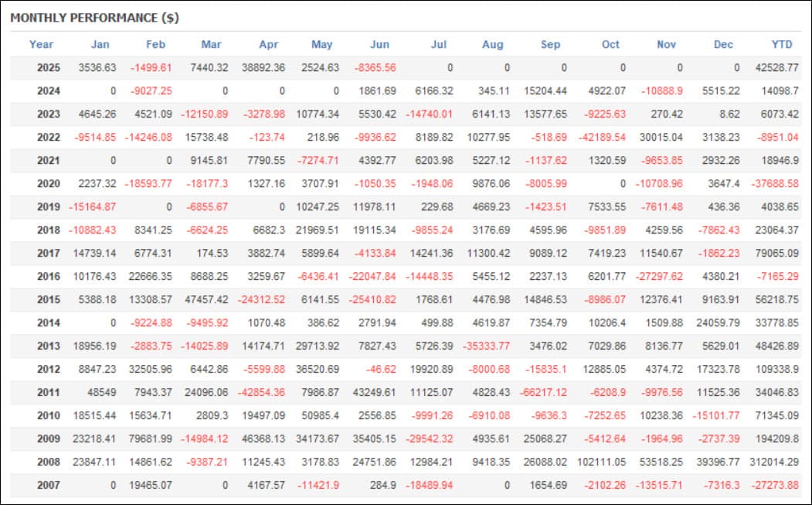Click the Mar column header
Image resolution: width=812 pixels, height=505 pixels.
tap(211, 45)
